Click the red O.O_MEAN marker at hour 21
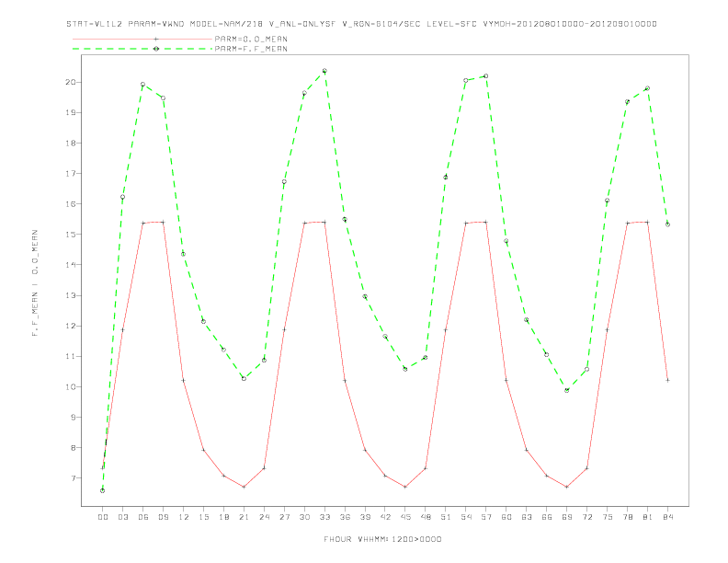728x563 pixels. pyautogui.click(x=244, y=487)
